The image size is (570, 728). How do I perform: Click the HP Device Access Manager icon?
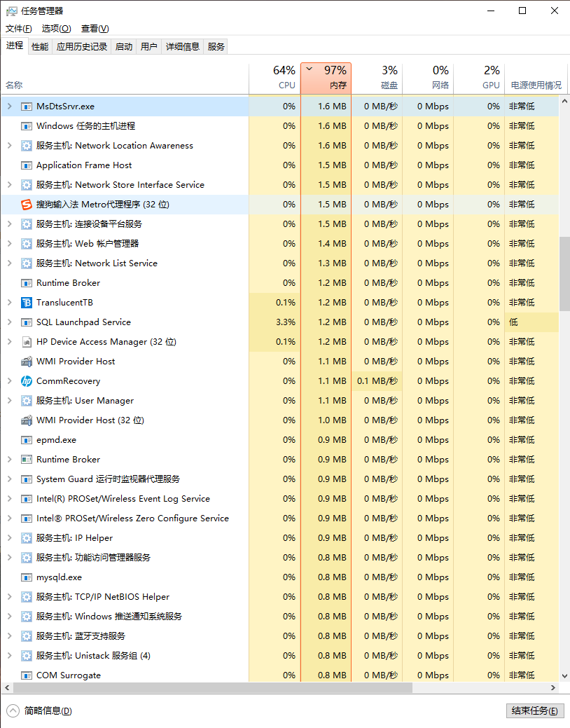[x=27, y=342]
